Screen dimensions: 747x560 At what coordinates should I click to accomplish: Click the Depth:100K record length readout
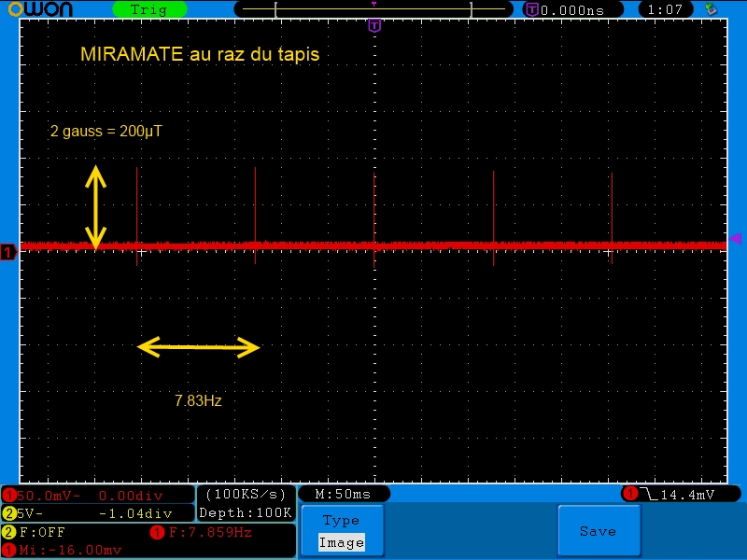coord(246,512)
